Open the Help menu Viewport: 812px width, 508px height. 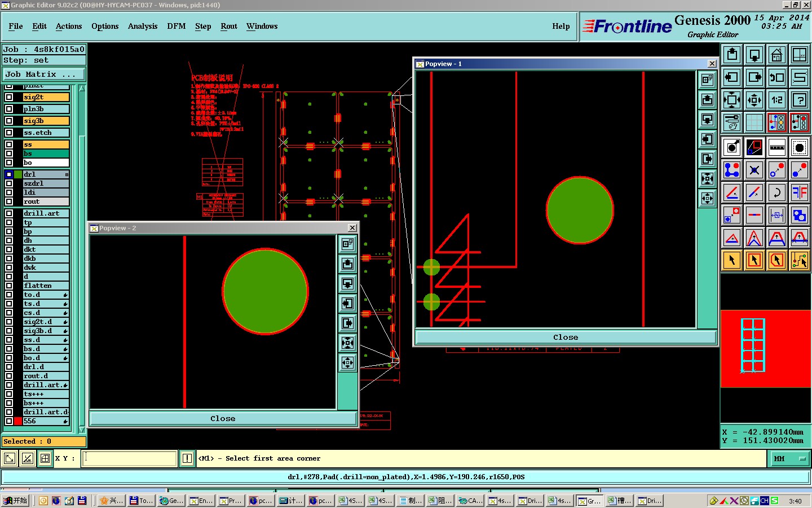pyautogui.click(x=561, y=26)
